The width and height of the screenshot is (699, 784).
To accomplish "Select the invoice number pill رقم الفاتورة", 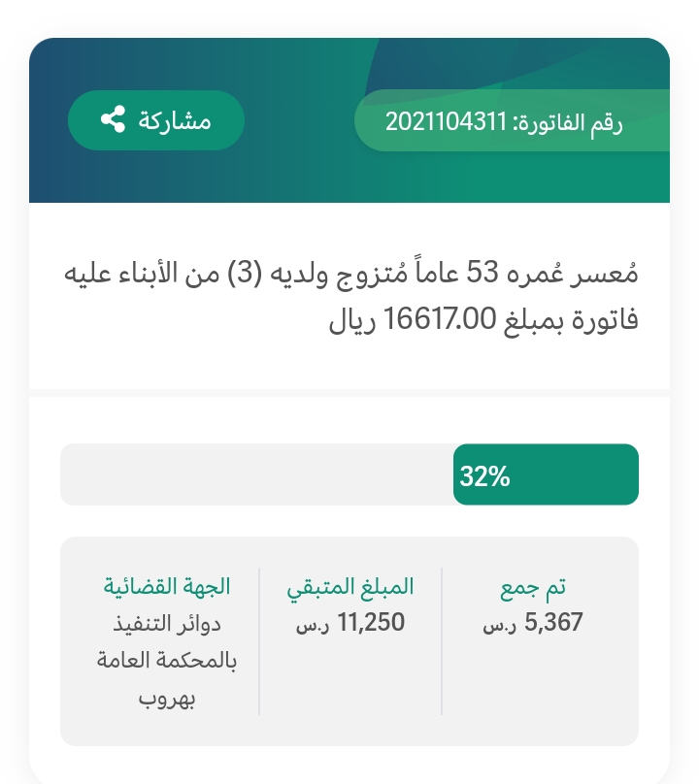I will (x=512, y=120).
